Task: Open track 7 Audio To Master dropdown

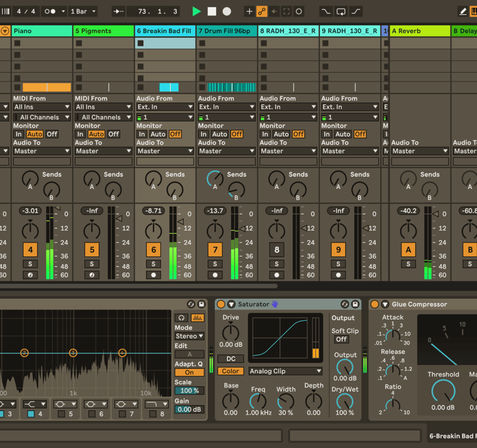Action: (227, 151)
